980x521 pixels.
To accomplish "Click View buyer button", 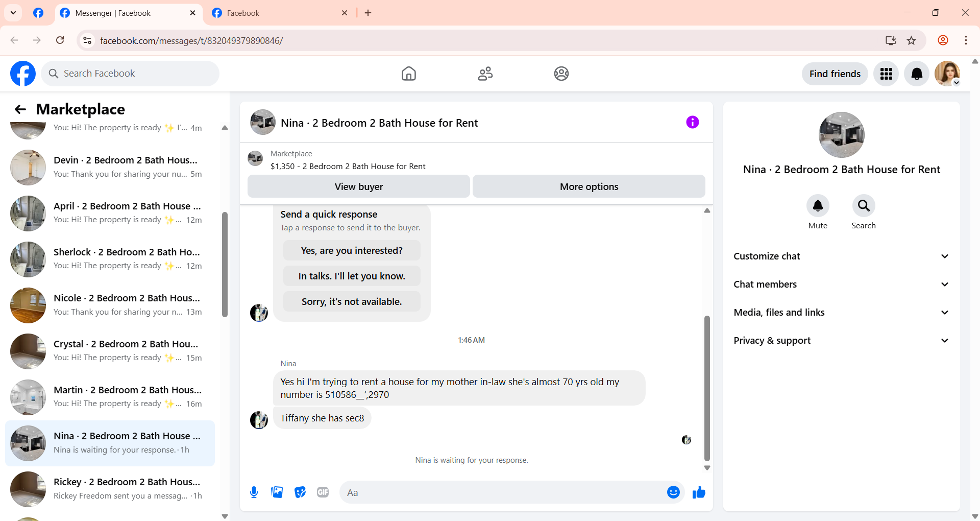I will (359, 186).
